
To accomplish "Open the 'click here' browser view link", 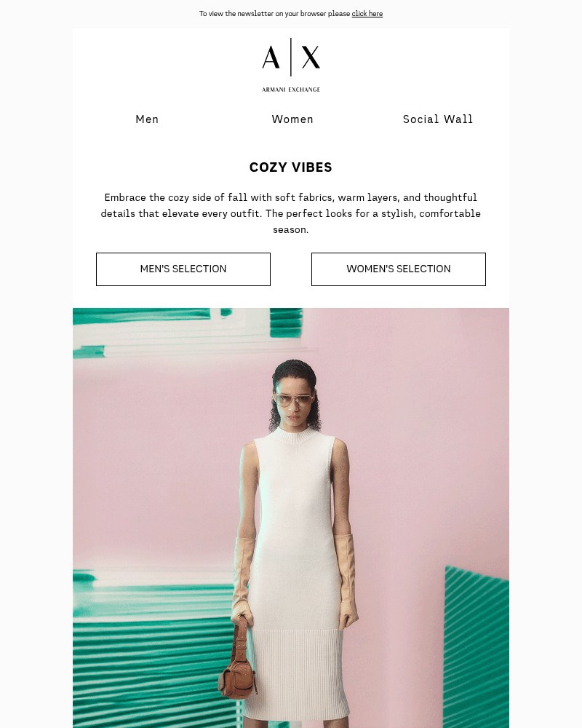I will (367, 13).
